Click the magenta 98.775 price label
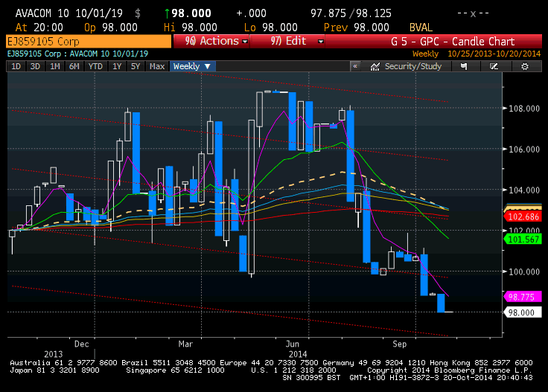 tap(523, 297)
